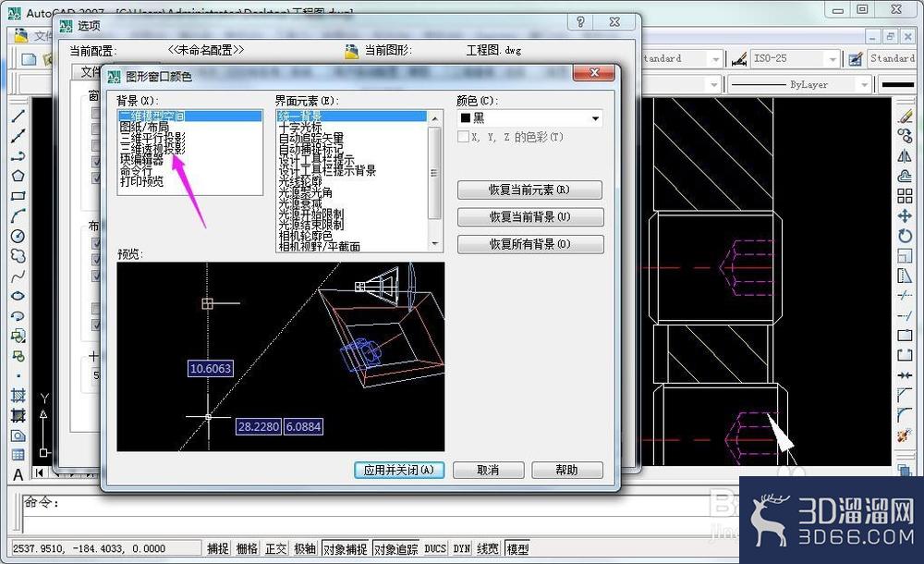Open the 颜色 color dropdown
The width and height of the screenshot is (924, 564).
pos(529,118)
